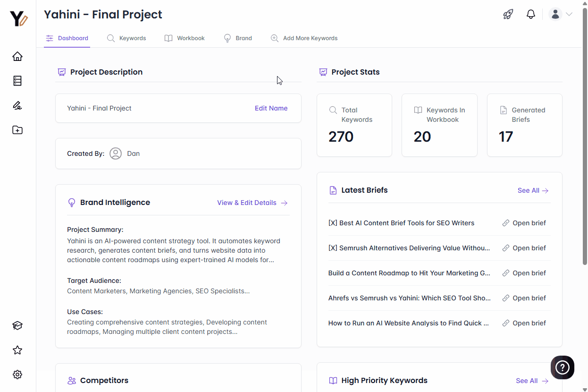This screenshot has height=392, width=588.
Task: Open the rocket icon in the top bar
Action: [508, 14]
